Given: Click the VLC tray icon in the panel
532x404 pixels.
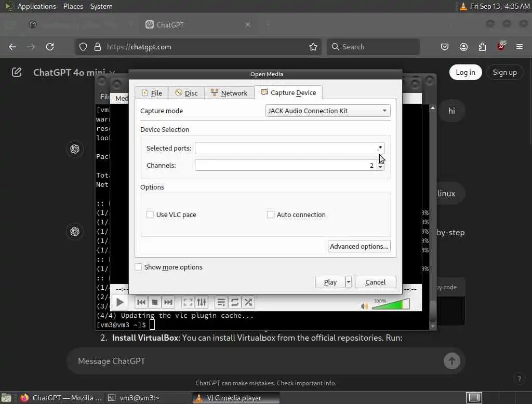Looking at the screenshot, I should click(463, 6).
